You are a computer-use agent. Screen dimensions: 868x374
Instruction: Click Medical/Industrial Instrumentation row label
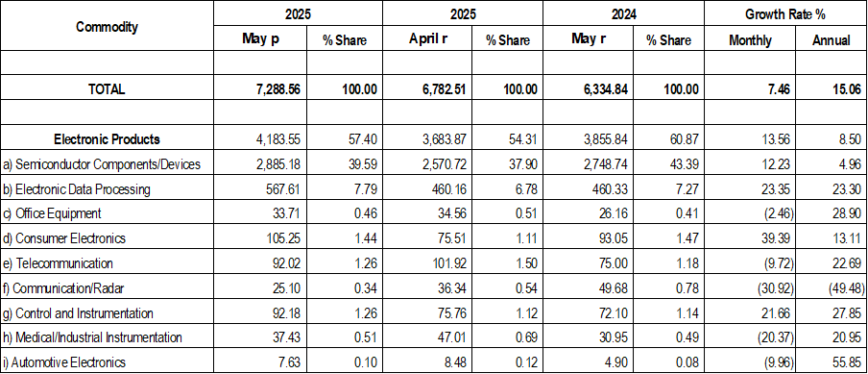pyautogui.click(x=92, y=337)
